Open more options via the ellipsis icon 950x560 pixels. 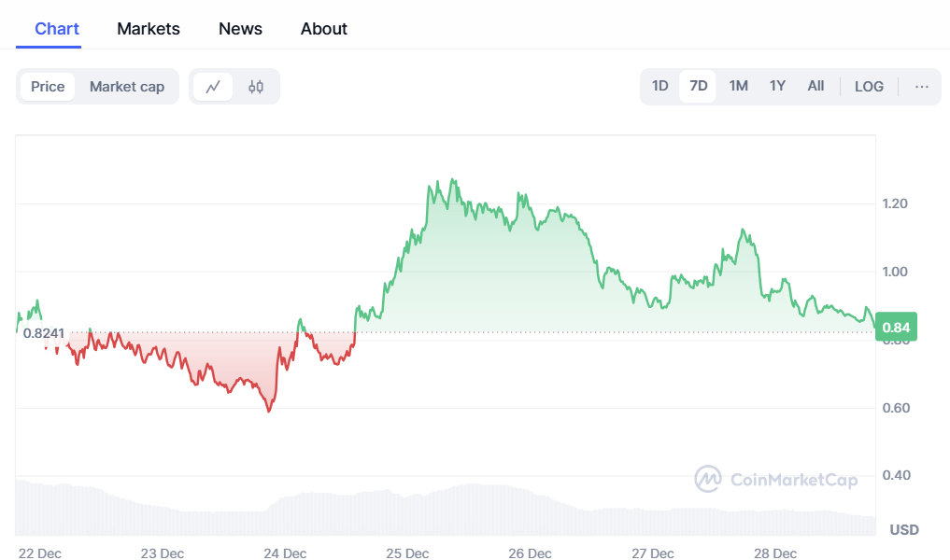click(x=922, y=86)
